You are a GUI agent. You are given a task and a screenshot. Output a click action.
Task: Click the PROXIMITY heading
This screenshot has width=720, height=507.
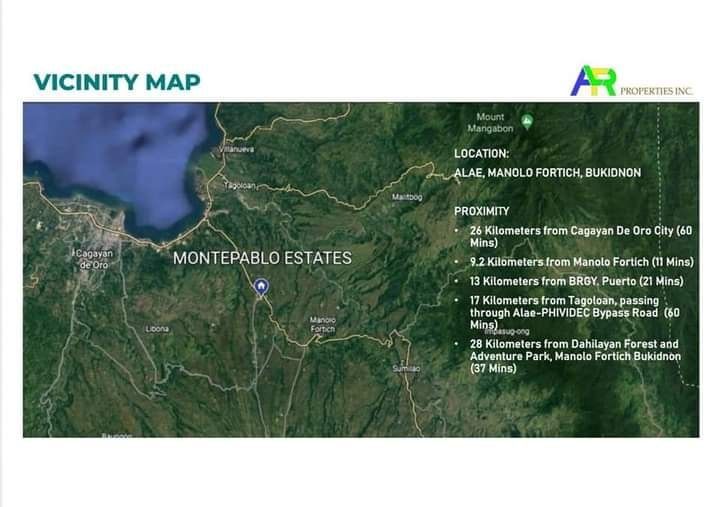click(482, 211)
